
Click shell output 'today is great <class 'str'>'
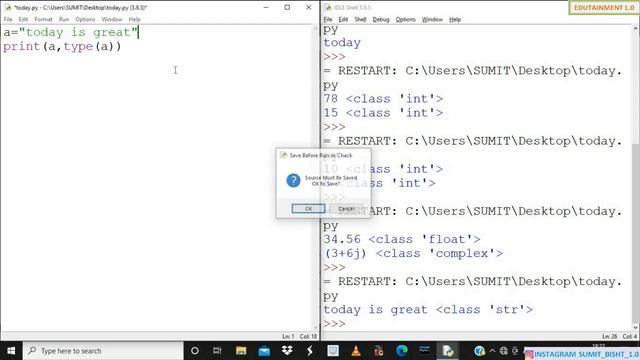(x=428, y=310)
